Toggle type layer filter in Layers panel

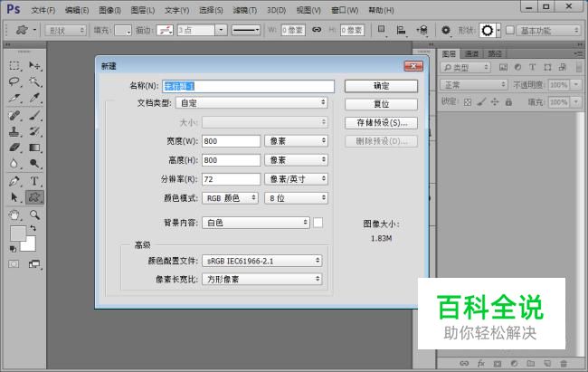click(x=532, y=68)
